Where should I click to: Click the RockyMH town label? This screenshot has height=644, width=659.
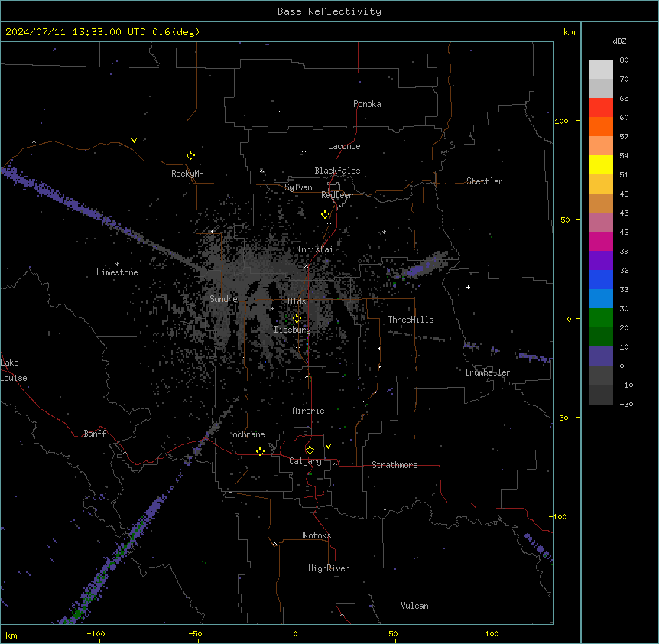[187, 174]
